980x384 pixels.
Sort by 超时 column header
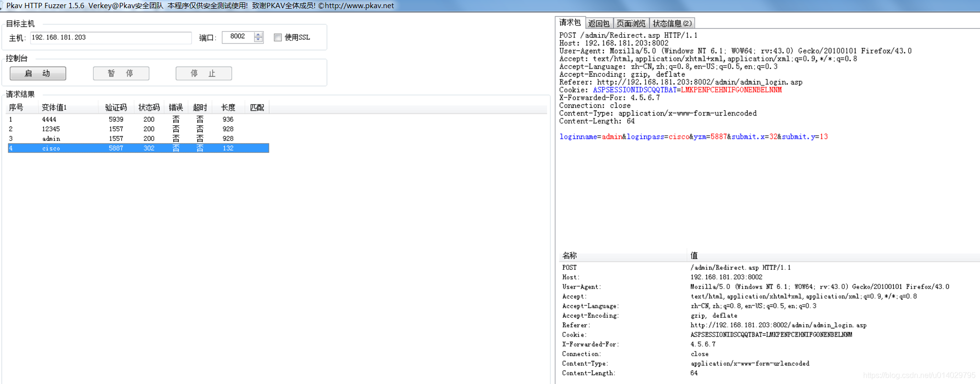(200, 107)
